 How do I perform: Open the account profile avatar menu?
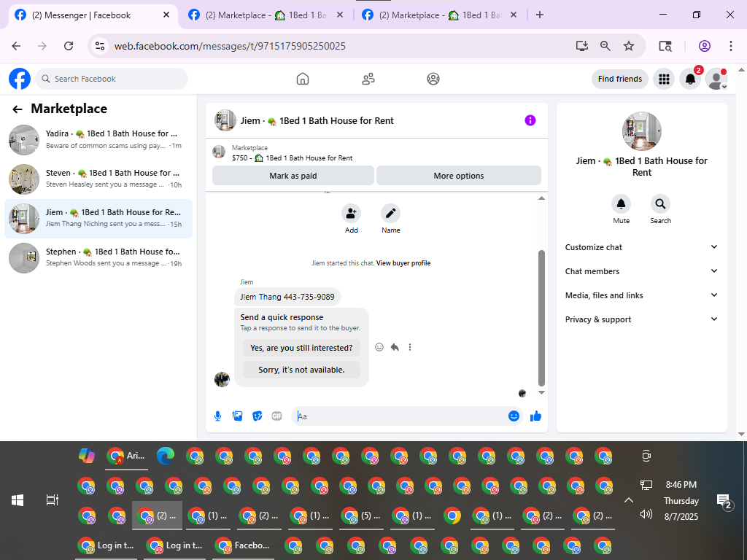(x=716, y=79)
